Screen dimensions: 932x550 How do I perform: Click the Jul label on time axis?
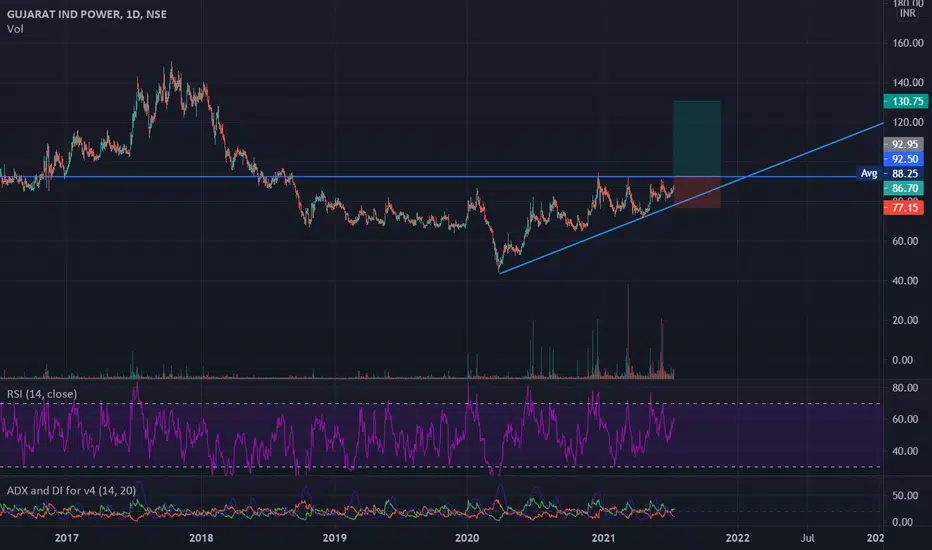point(807,538)
